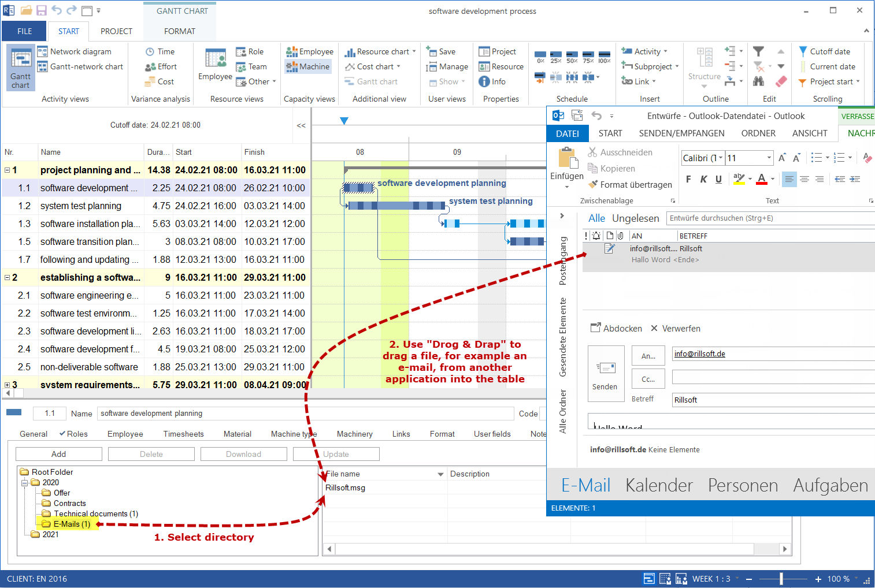
Task: Set schedule progress to 100%
Action: tap(605, 57)
